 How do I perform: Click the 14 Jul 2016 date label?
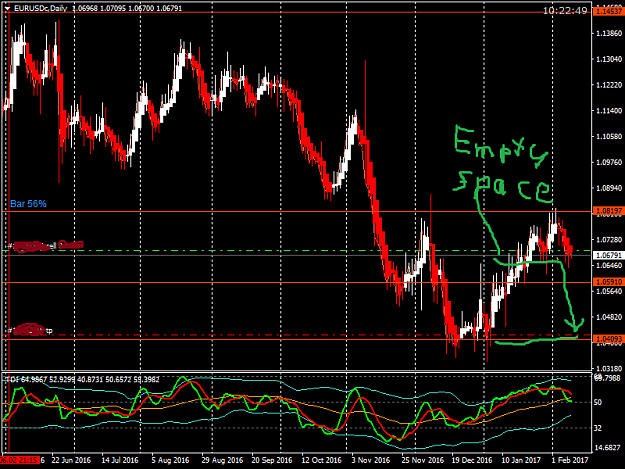[120, 460]
